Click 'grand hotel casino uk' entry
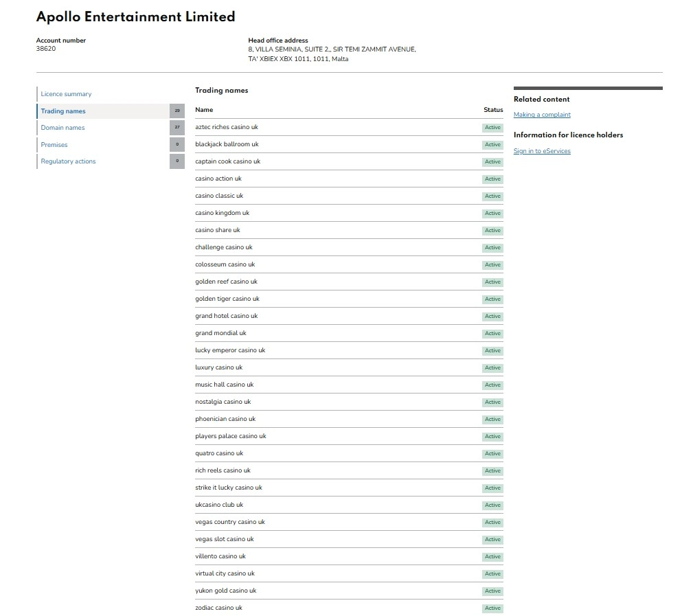The height and width of the screenshot is (616, 693). pyautogui.click(x=226, y=316)
